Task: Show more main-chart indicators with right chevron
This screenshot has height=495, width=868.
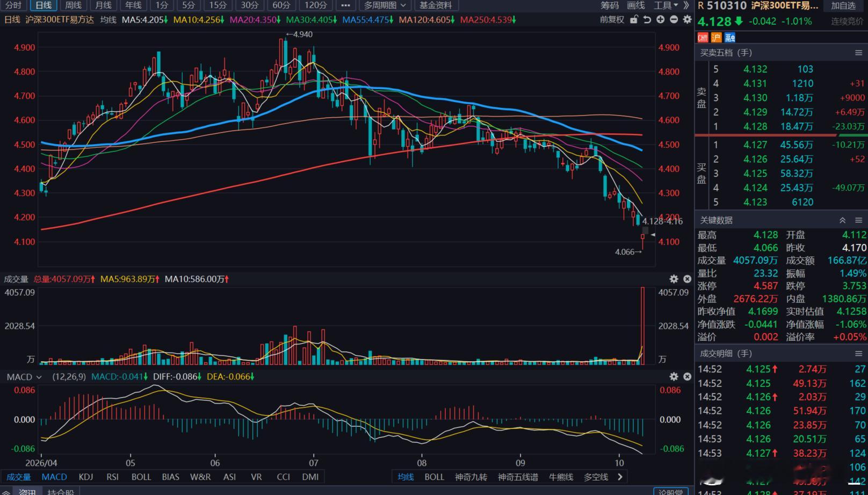Action: (x=620, y=477)
